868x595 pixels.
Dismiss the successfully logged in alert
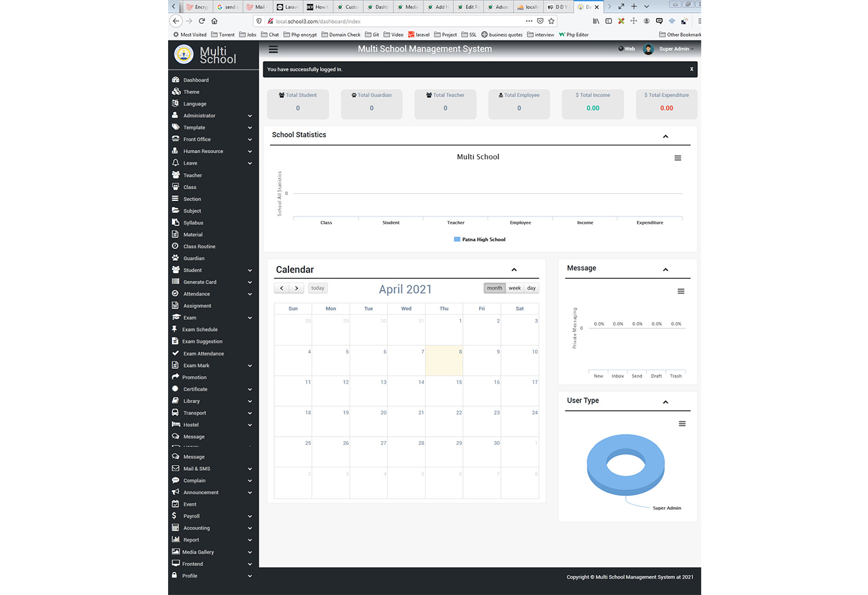point(692,69)
